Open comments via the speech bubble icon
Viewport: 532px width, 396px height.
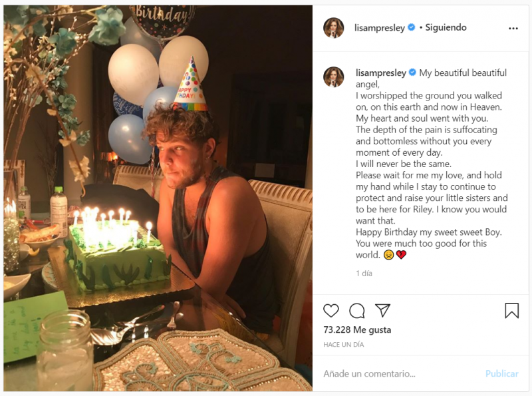pyautogui.click(x=357, y=311)
